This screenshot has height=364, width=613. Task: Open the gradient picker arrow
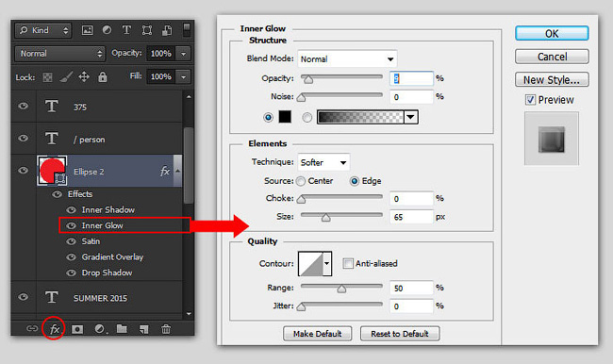410,117
